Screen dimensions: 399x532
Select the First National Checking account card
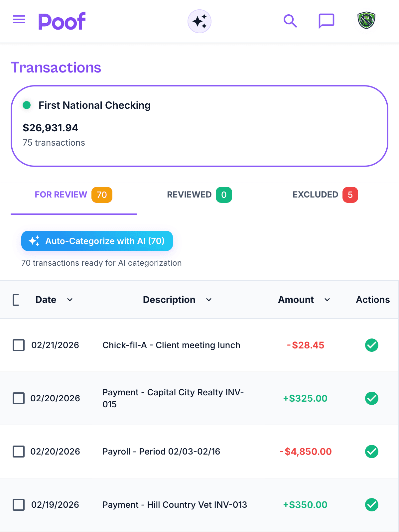pos(199,126)
